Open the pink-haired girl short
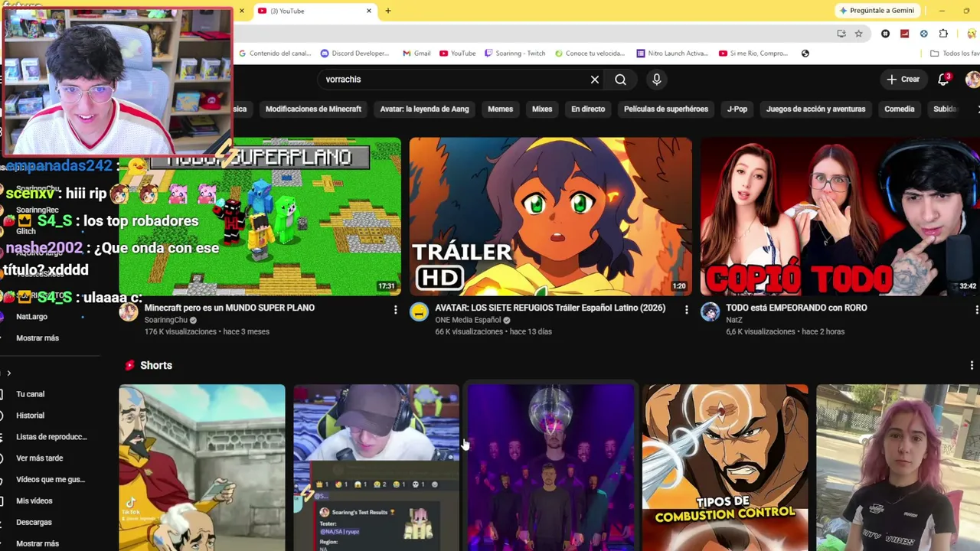Viewport: 980px width, 551px height. click(x=898, y=468)
